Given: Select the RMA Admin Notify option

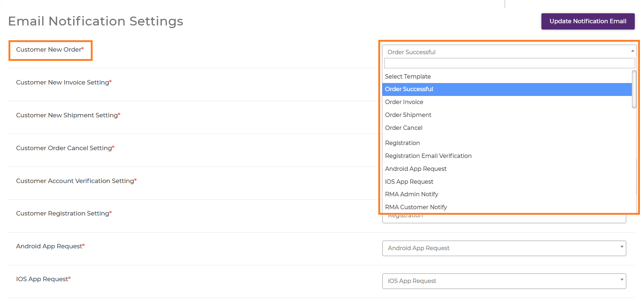Looking at the screenshot, I should coord(411,194).
